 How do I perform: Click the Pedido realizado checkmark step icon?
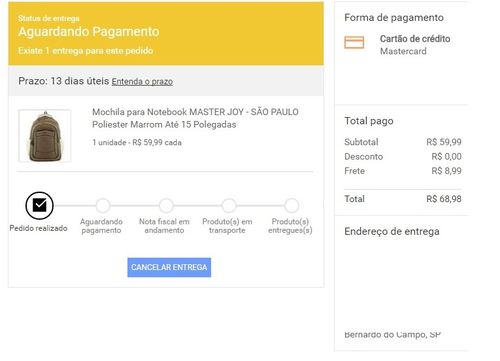click(39, 205)
